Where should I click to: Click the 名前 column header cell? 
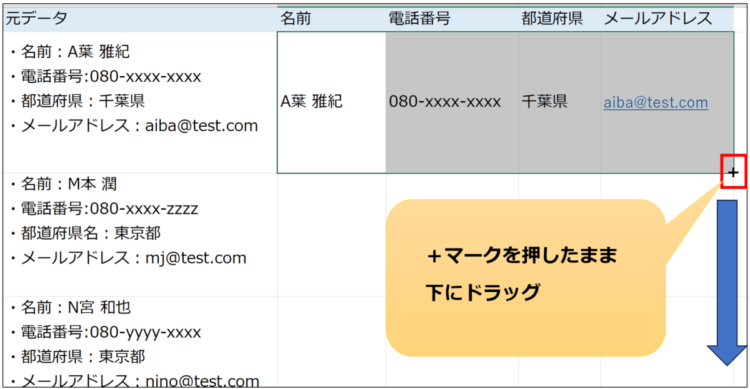click(331, 19)
